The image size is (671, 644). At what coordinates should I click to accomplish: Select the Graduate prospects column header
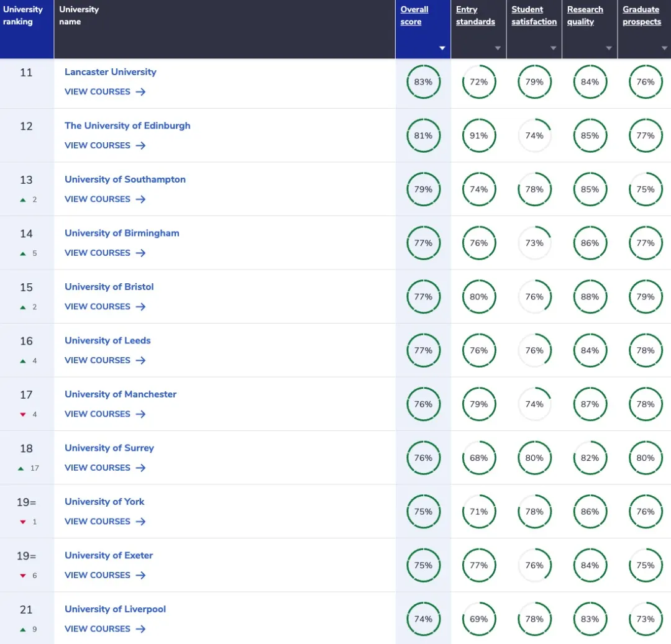coord(641,16)
